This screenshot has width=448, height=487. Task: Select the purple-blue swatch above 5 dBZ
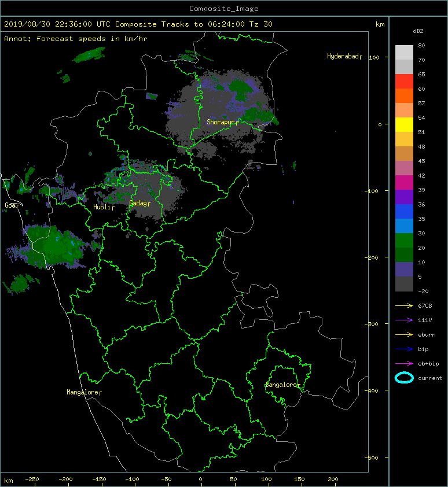pyautogui.click(x=404, y=270)
